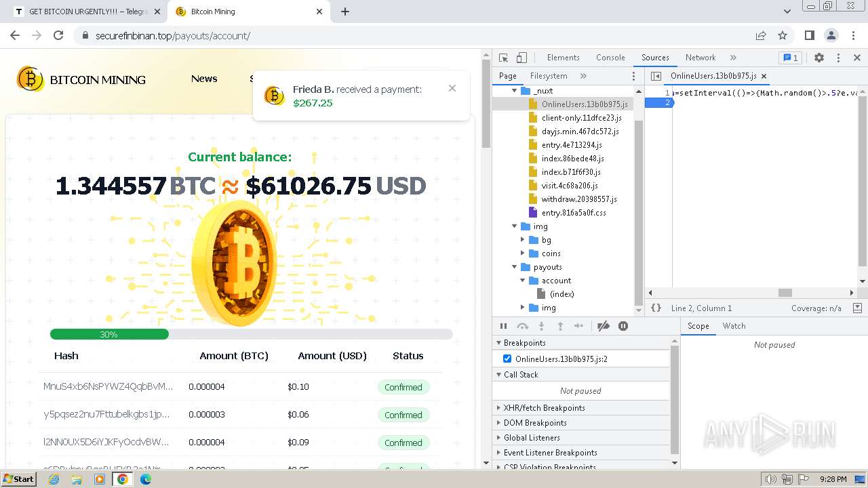Toggle pause on exceptions icon
Viewport: 868px width, 488px height.
click(623, 326)
